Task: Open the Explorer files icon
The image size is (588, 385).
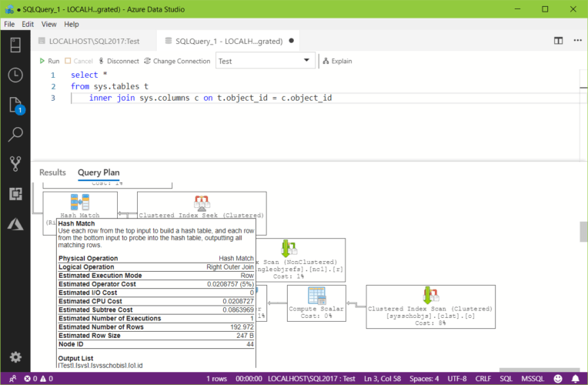Action: click(x=15, y=105)
